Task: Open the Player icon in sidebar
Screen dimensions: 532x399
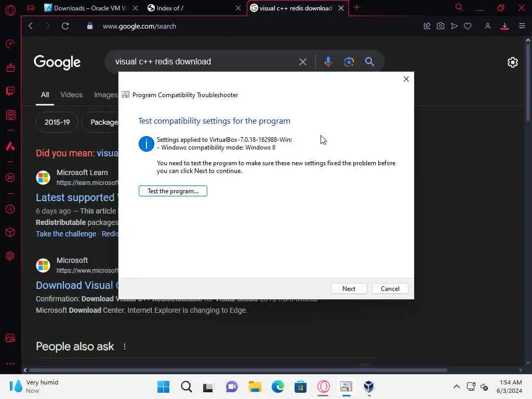Action: click(10, 178)
